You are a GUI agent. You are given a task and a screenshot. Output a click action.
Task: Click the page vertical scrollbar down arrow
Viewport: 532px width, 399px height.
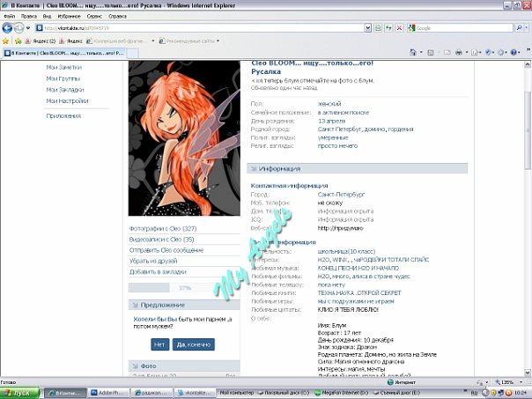[528, 373]
